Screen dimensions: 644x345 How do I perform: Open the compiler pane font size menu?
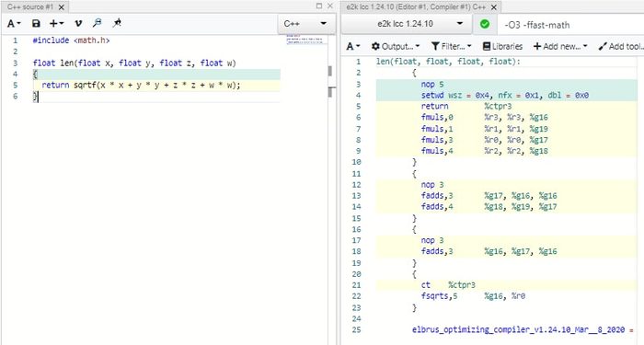click(x=352, y=46)
